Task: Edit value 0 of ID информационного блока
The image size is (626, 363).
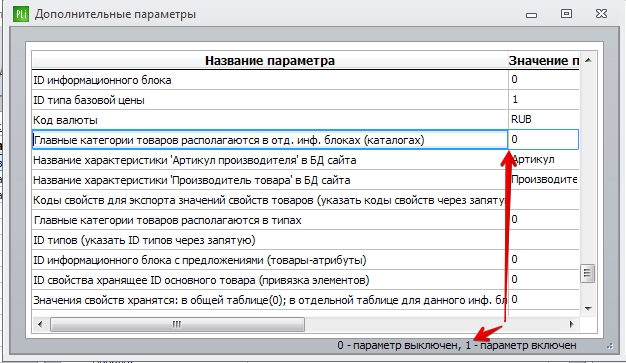Action: coord(543,80)
